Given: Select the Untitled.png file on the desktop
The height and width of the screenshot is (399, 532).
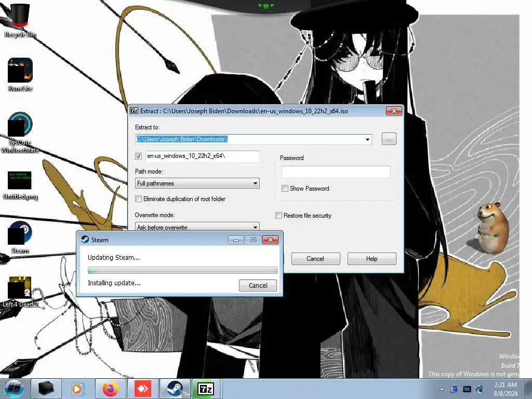Looking at the screenshot, I should pos(20,185).
